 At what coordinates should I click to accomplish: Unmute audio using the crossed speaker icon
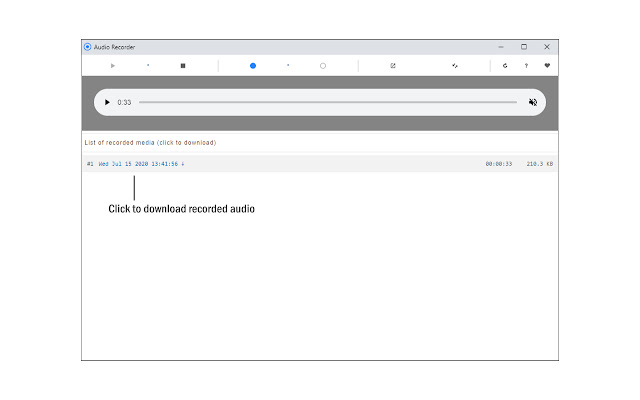point(533,102)
